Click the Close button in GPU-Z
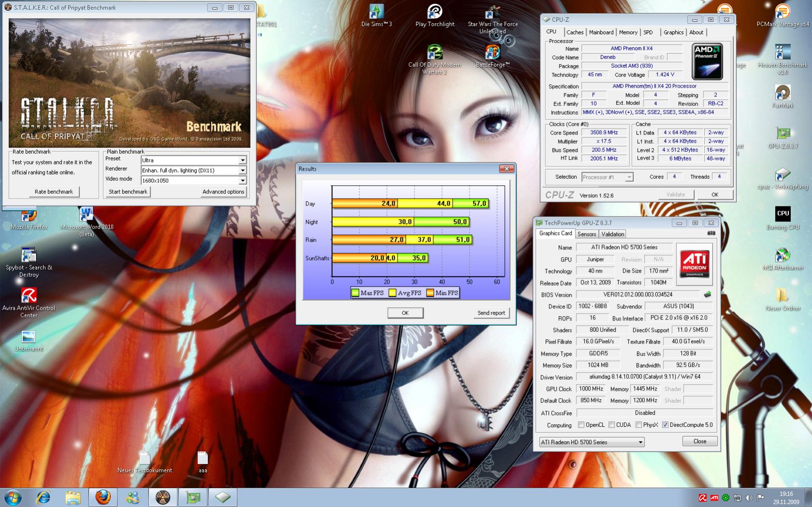 click(x=700, y=441)
